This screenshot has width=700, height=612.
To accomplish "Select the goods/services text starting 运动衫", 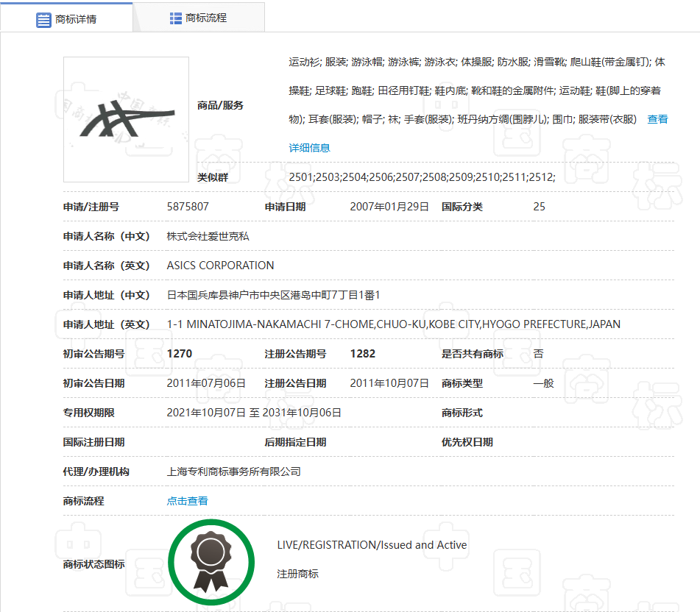I will (477, 90).
